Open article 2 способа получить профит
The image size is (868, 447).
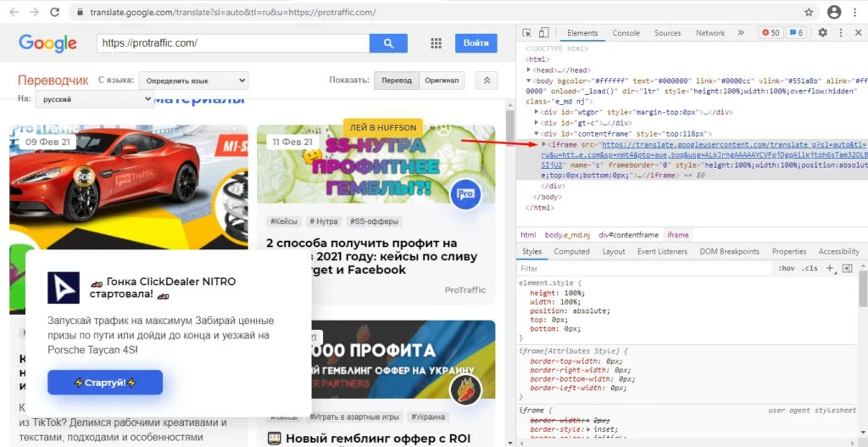[371, 256]
